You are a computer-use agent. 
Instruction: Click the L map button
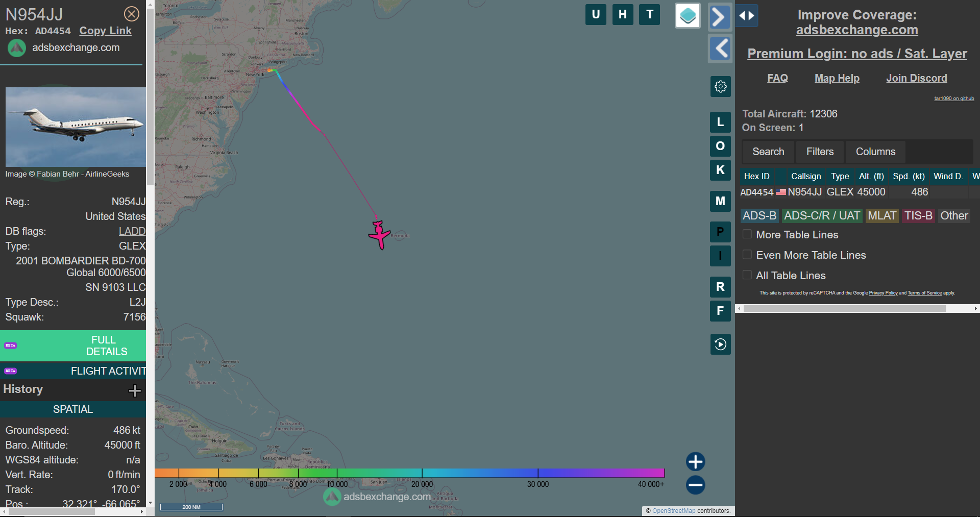tap(720, 122)
